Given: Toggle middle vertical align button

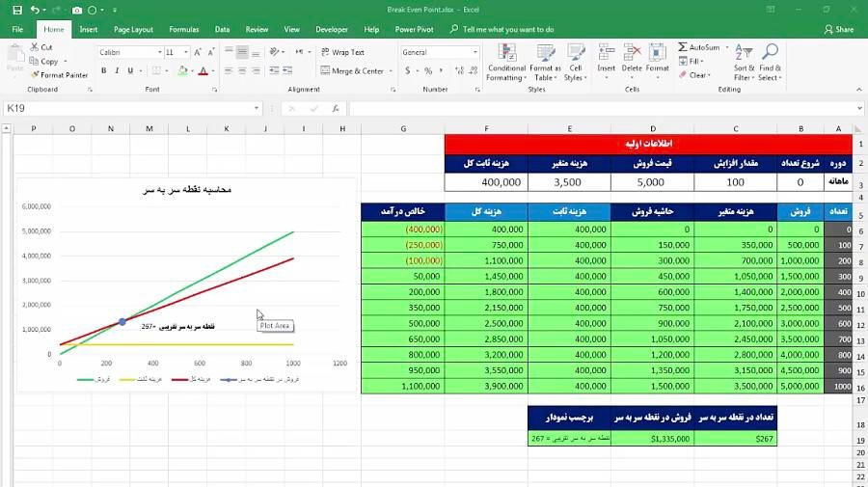Looking at the screenshot, I should pyautogui.click(x=242, y=52).
